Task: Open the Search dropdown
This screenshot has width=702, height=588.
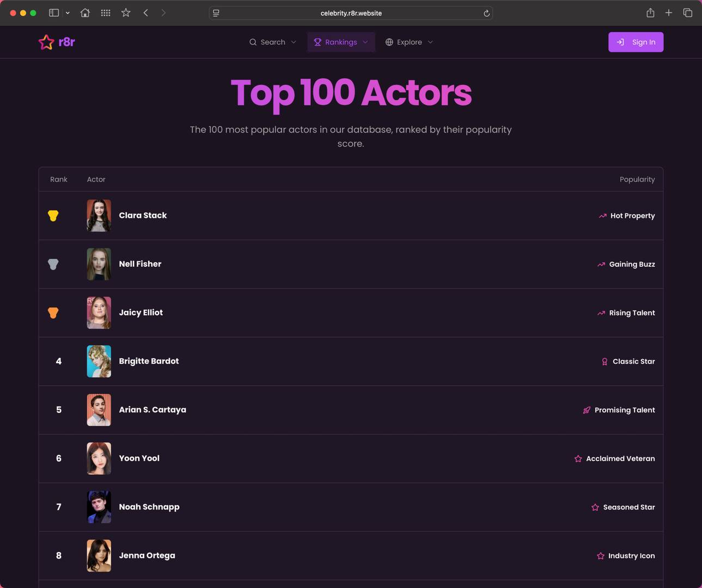Action: (272, 42)
